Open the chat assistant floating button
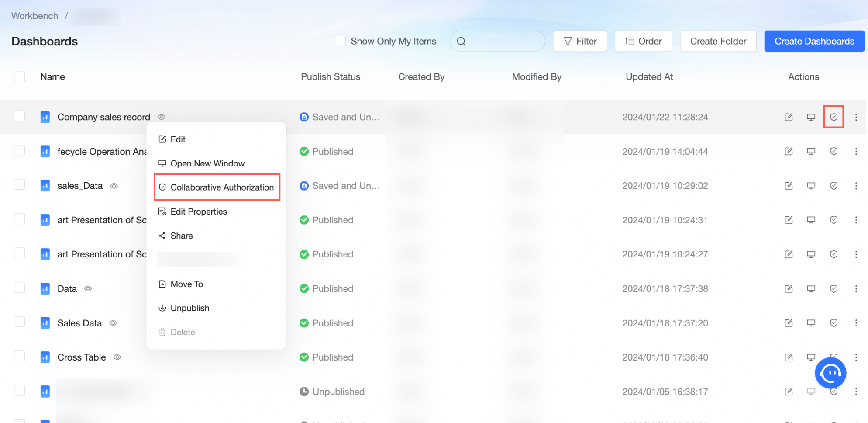The width and height of the screenshot is (868, 423). pos(830,373)
